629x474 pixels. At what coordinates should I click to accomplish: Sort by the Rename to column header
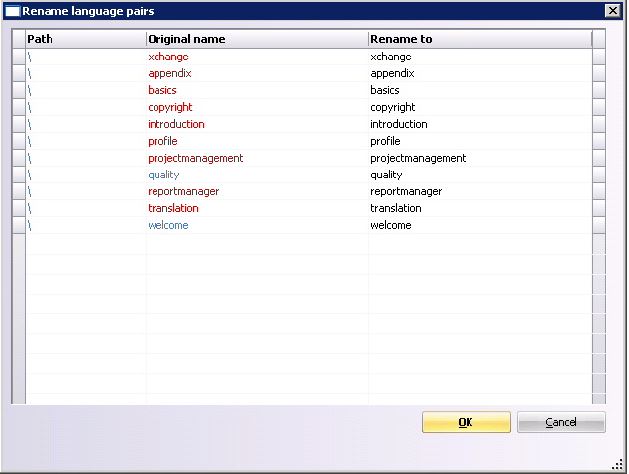(480, 39)
